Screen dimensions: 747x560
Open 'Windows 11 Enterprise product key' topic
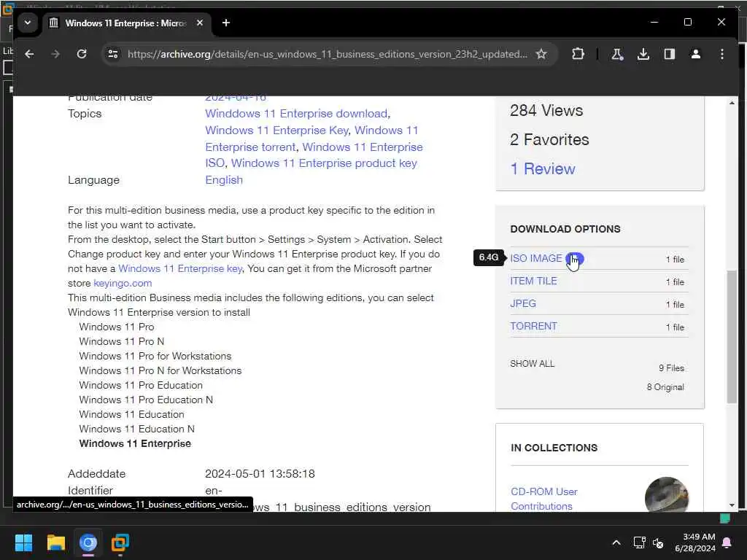324,163
